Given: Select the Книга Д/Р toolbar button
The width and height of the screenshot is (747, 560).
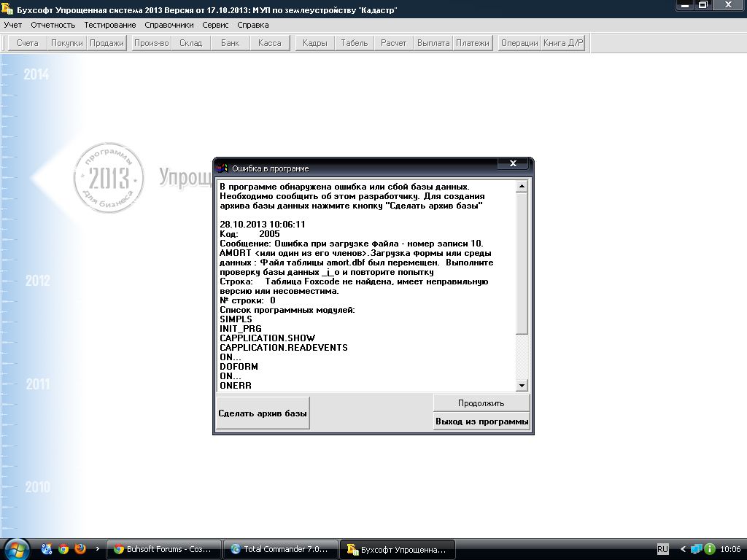Looking at the screenshot, I should coord(563,43).
